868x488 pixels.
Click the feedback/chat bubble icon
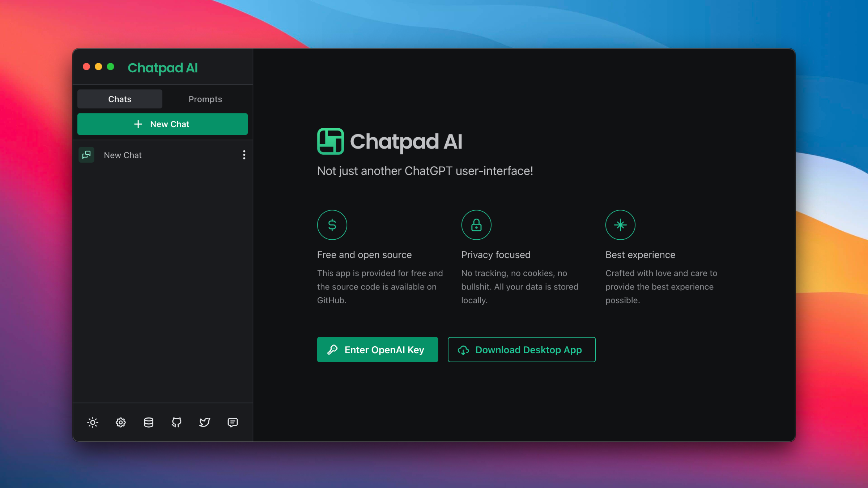232,423
